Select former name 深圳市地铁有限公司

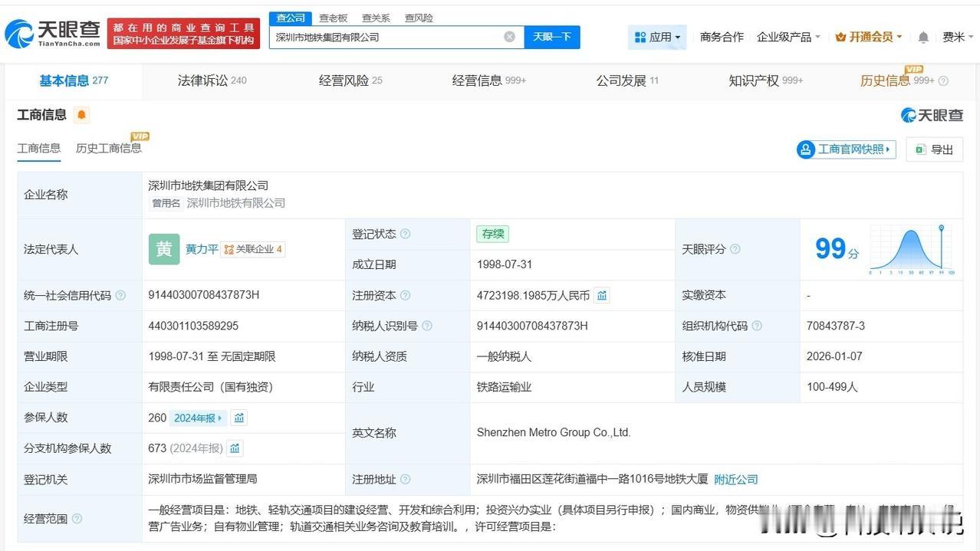tap(236, 203)
